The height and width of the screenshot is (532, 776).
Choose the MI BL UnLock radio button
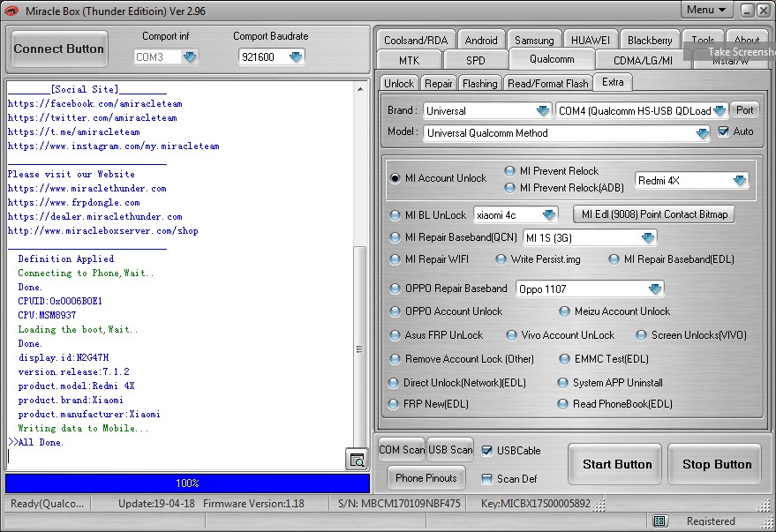pyautogui.click(x=395, y=215)
